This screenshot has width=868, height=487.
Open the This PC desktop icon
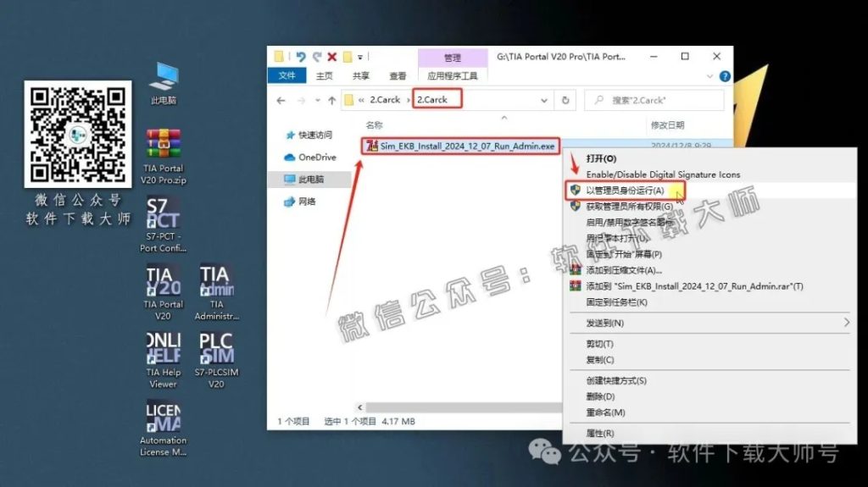click(164, 83)
